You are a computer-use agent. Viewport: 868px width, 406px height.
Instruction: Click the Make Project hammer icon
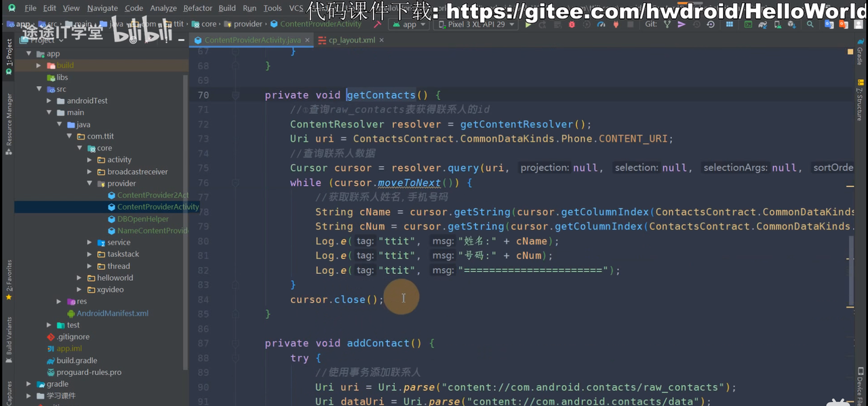[x=377, y=24]
